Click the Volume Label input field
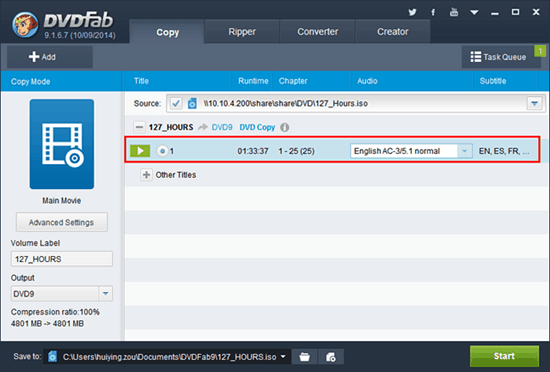This screenshot has height=372, width=550. [62, 259]
